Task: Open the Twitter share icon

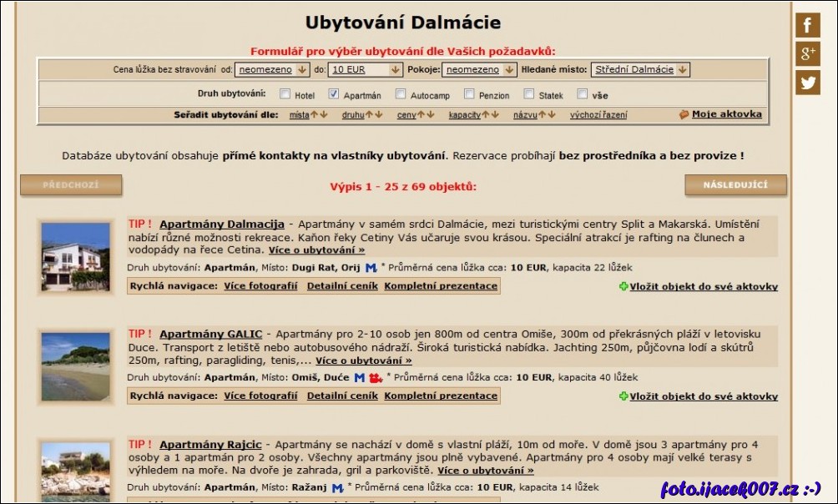Action: coord(808,83)
